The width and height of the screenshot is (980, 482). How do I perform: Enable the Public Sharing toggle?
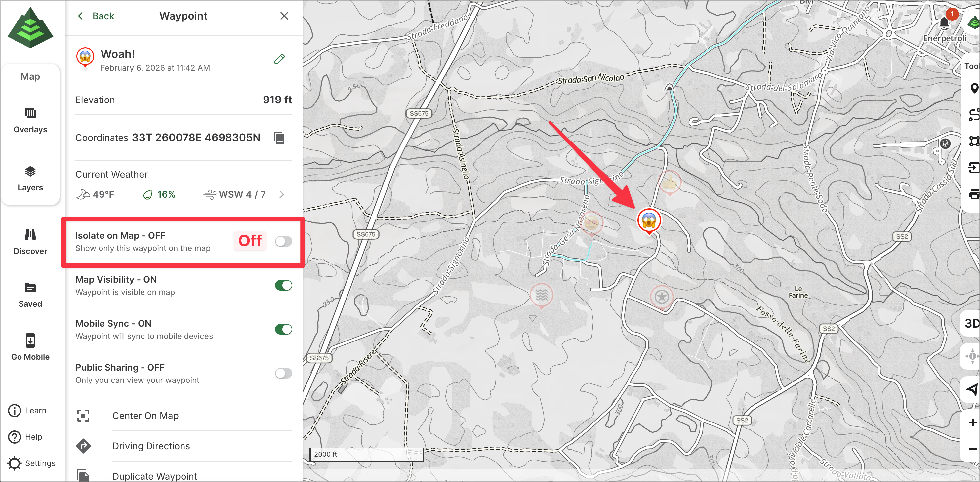tap(283, 373)
